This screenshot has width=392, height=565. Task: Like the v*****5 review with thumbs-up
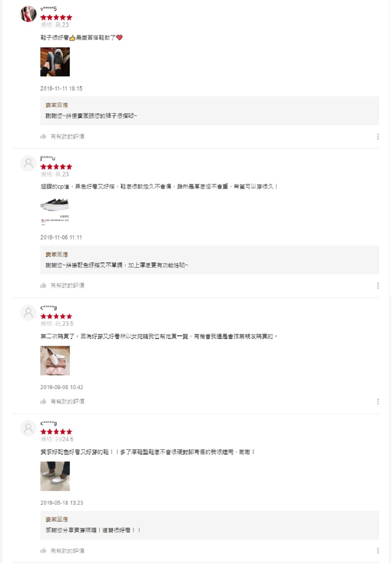click(43, 136)
